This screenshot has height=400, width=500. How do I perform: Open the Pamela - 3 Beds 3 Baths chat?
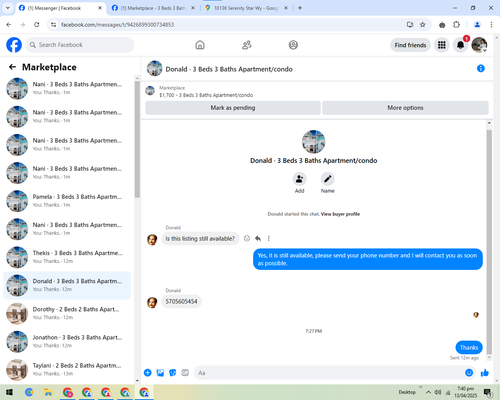tap(67, 201)
